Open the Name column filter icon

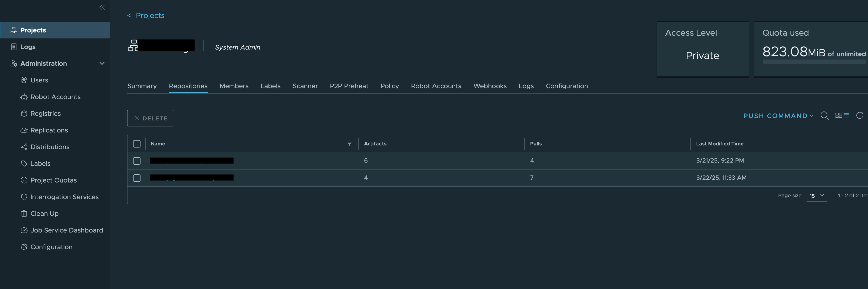349,144
